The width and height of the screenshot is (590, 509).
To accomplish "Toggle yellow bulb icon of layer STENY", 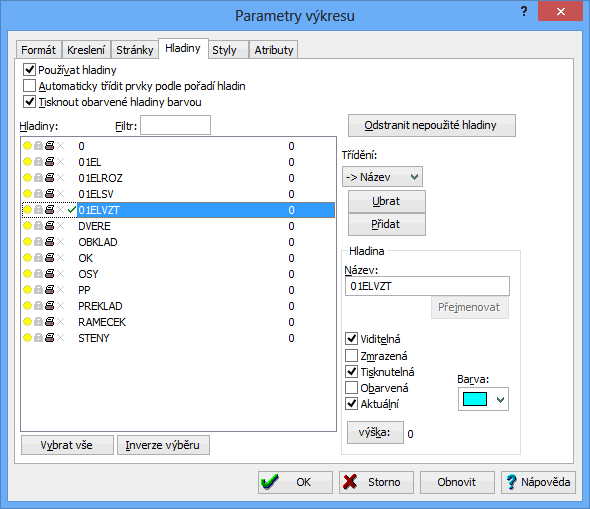I will 27,338.
